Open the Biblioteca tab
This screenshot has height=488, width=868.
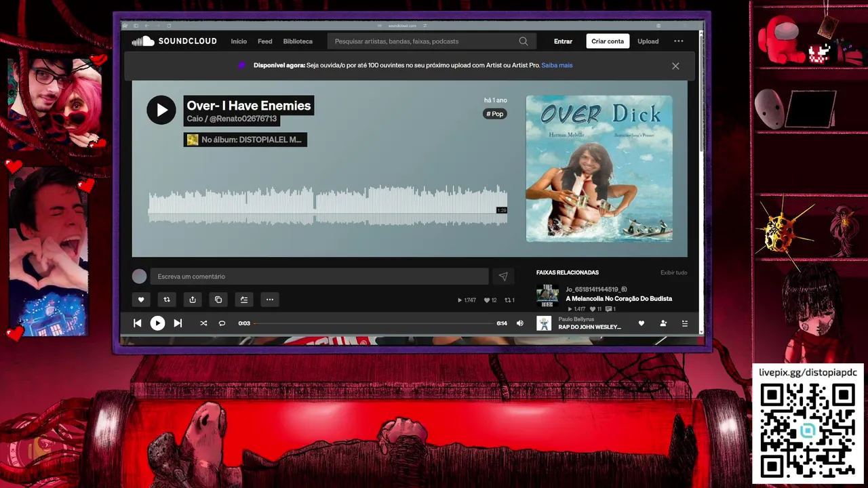[298, 41]
